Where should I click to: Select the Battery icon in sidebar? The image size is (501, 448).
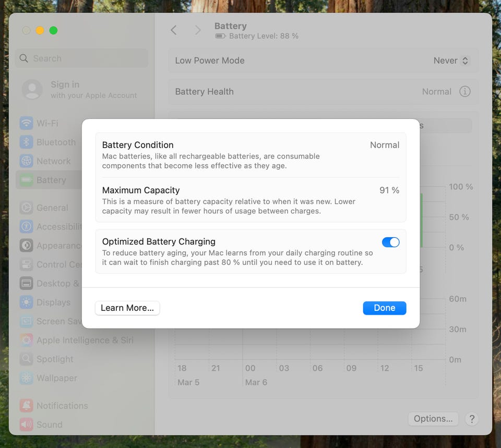26,180
